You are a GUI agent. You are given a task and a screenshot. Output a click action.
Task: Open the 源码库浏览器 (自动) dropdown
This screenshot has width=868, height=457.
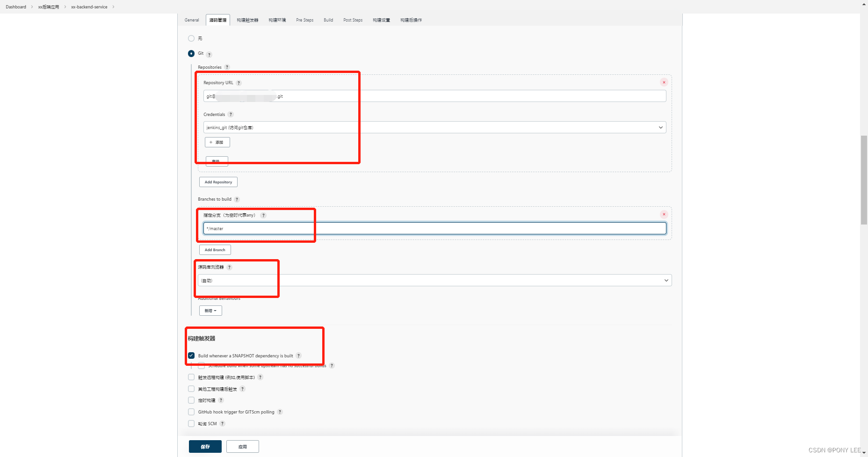click(434, 280)
